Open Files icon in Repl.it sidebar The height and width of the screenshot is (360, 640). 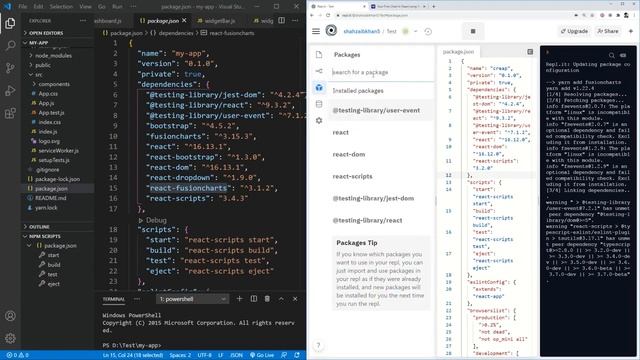(319, 55)
